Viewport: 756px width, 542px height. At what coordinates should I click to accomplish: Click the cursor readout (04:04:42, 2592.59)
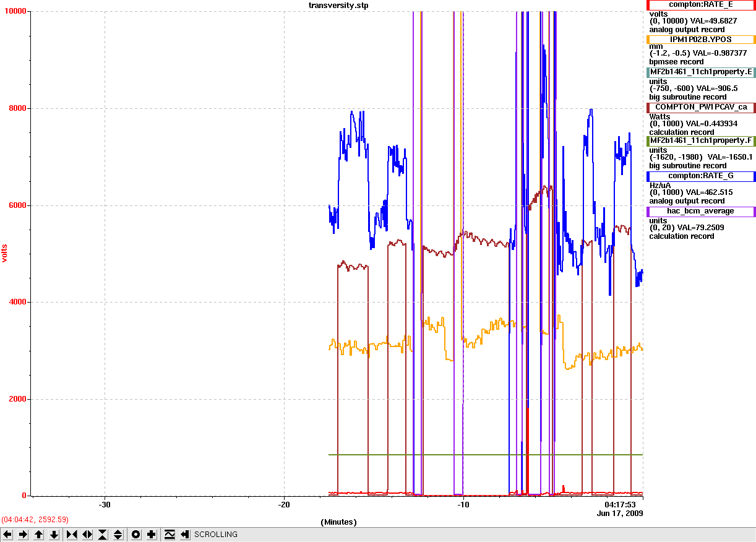(x=35, y=520)
